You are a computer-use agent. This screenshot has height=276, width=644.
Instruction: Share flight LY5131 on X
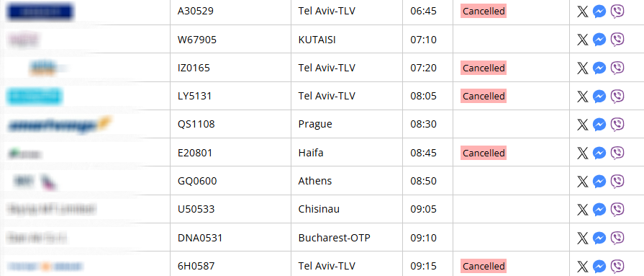[582, 97]
